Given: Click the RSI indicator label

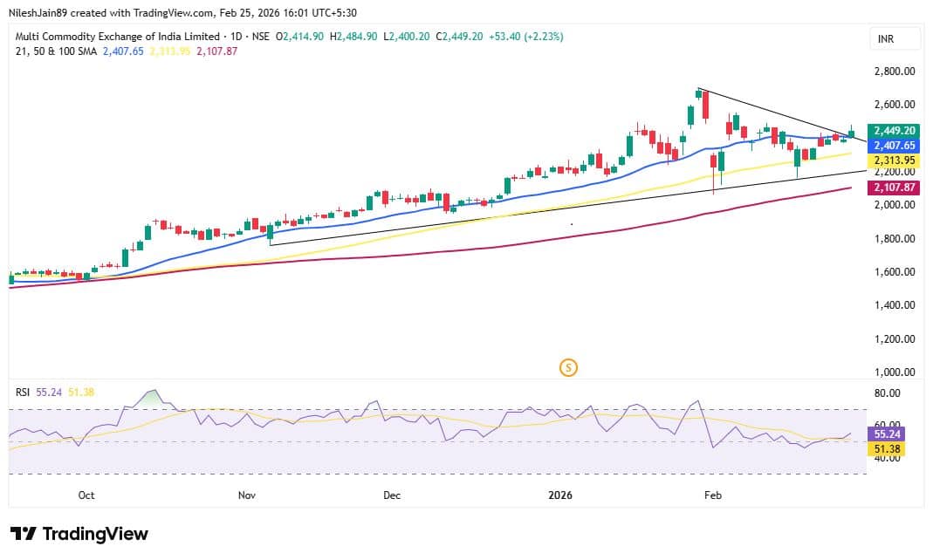Looking at the screenshot, I should point(23,393).
